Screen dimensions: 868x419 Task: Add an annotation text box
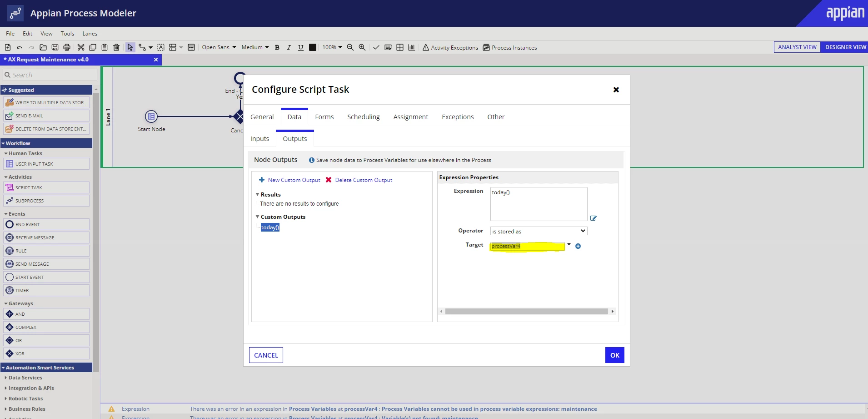pyautogui.click(x=161, y=47)
